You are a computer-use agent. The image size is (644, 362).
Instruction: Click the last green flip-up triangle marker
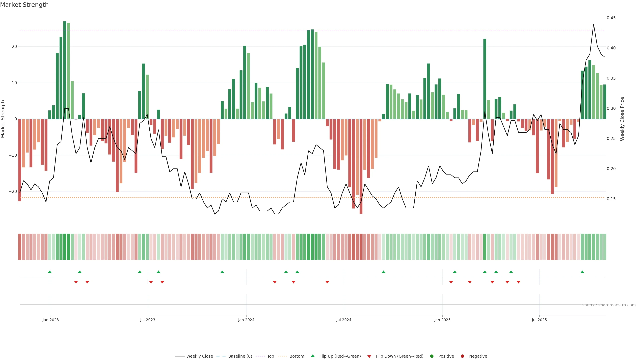(x=582, y=272)
